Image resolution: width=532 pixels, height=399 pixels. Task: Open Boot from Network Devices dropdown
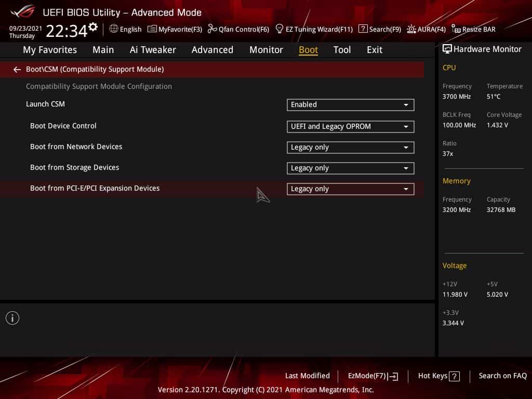coord(351,148)
